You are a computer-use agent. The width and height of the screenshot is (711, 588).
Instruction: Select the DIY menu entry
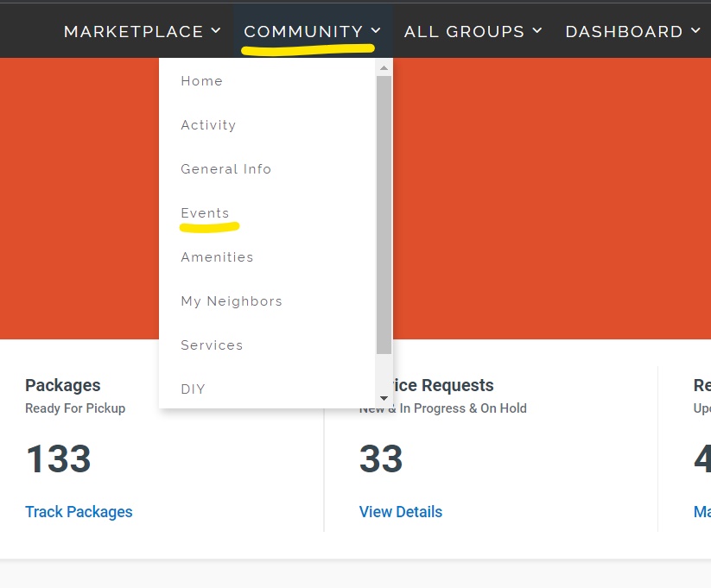[194, 389]
